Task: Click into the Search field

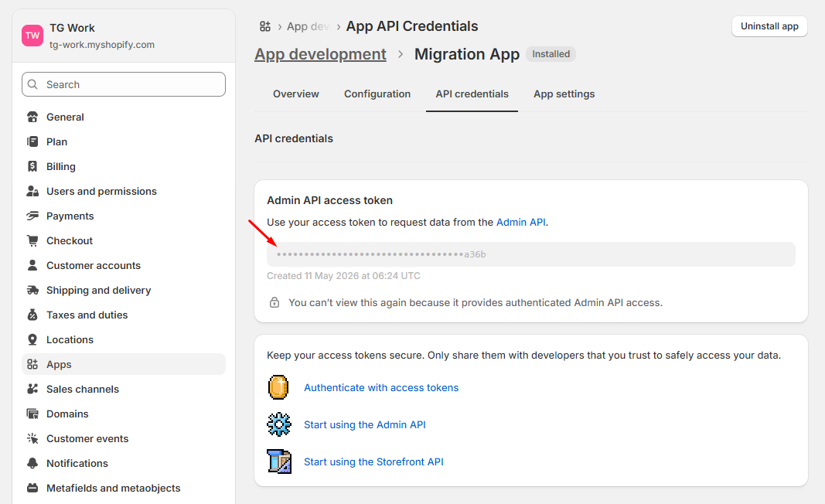Action: point(124,84)
